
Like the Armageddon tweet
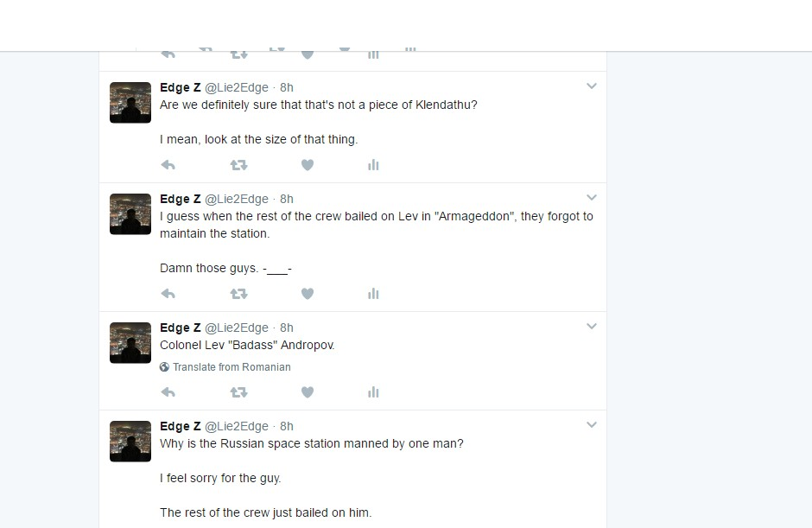click(307, 294)
